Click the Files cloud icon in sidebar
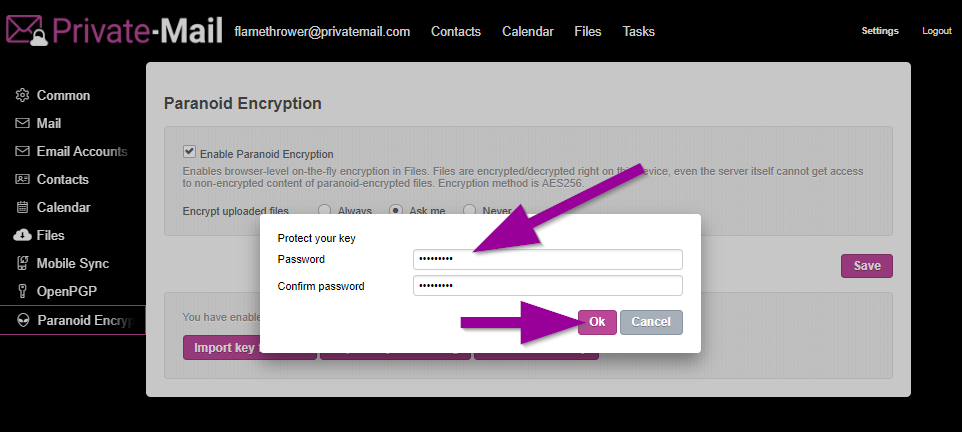This screenshot has height=432, width=962. 22,236
